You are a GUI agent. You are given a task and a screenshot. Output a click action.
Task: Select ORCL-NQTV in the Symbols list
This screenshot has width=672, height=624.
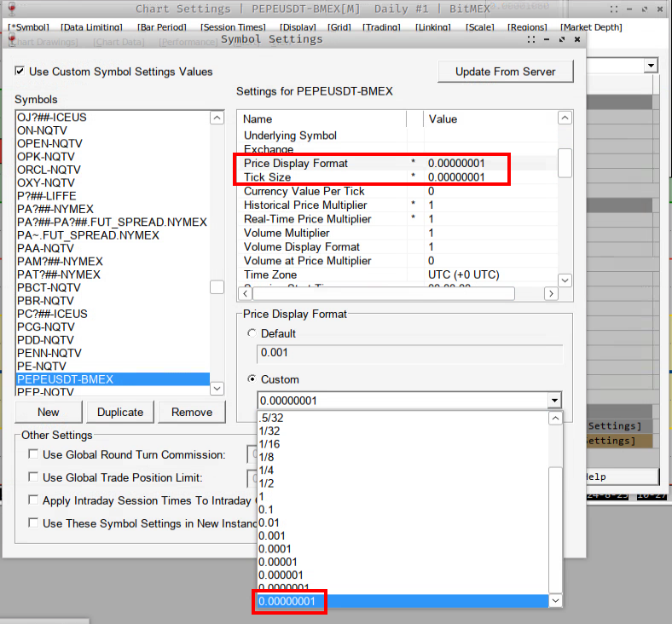tap(113, 170)
